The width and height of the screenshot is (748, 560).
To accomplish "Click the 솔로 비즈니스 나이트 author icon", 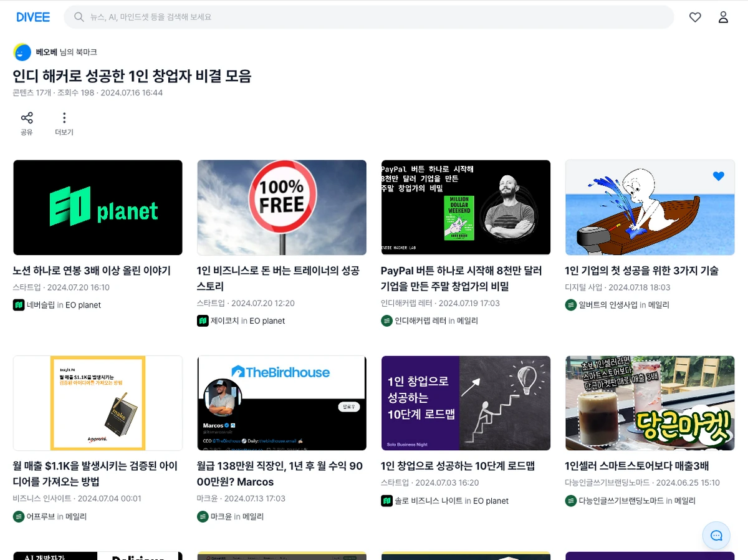I will click(386, 501).
